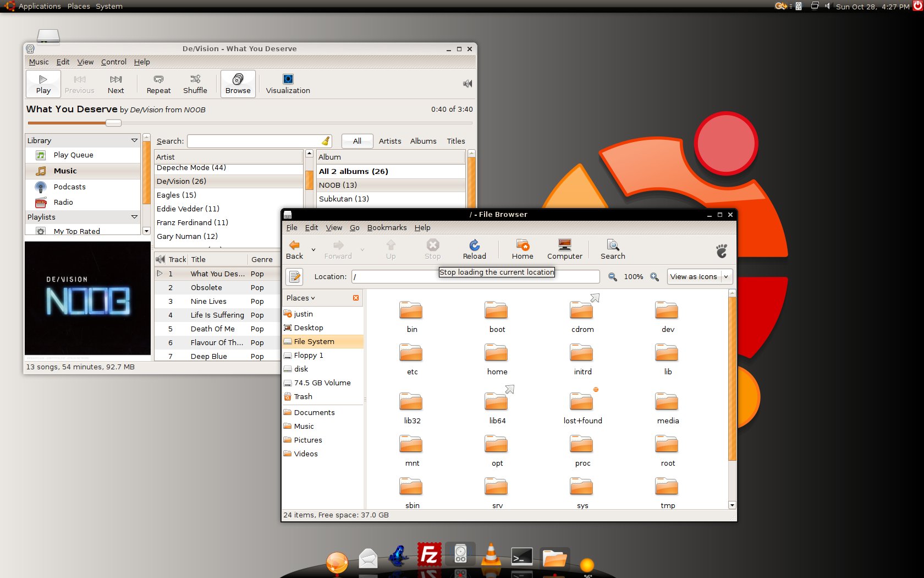Collapse the Library section in sidebar

click(x=134, y=140)
